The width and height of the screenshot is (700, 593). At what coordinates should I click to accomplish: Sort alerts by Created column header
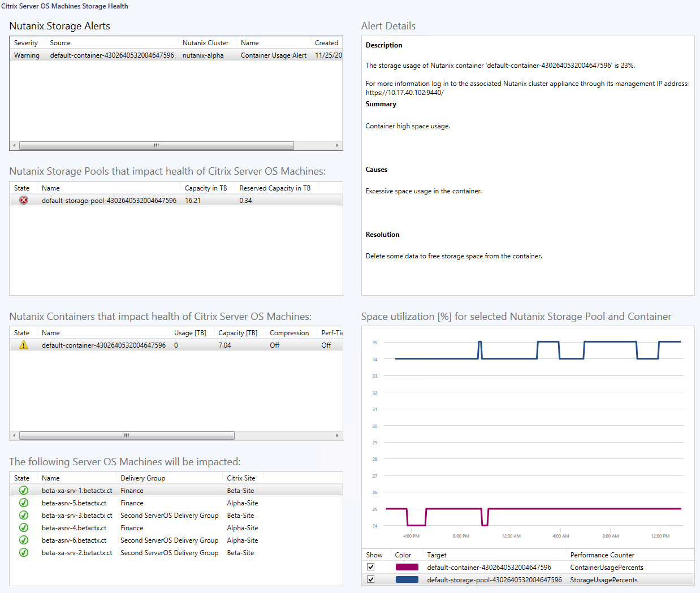326,43
